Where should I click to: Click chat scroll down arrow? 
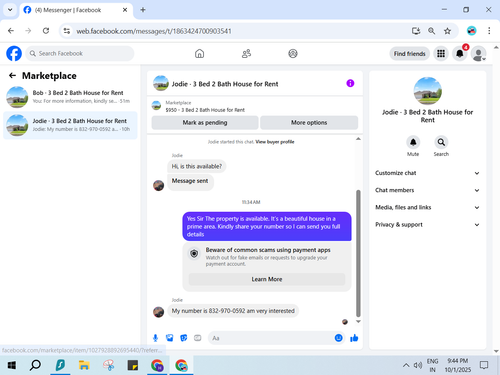coord(358,322)
